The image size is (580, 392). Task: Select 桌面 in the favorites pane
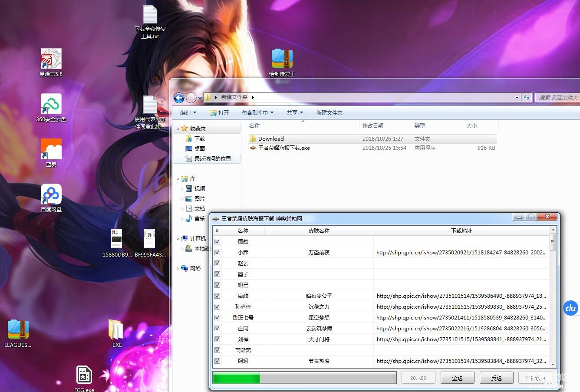[199, 149]
